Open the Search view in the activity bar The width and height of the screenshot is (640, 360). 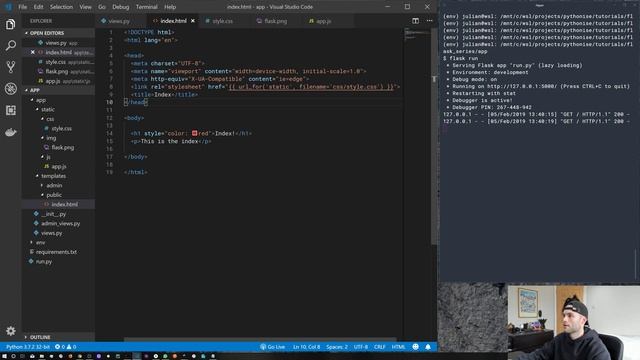11,45
